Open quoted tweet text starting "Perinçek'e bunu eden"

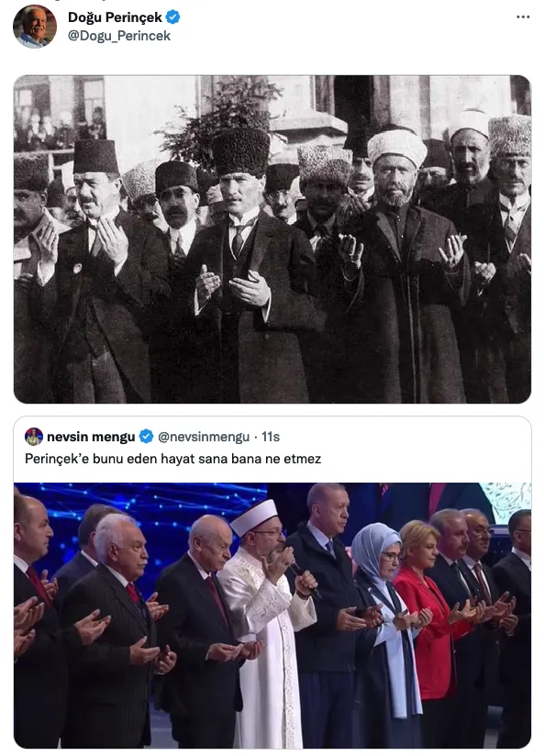pos(172,459)
